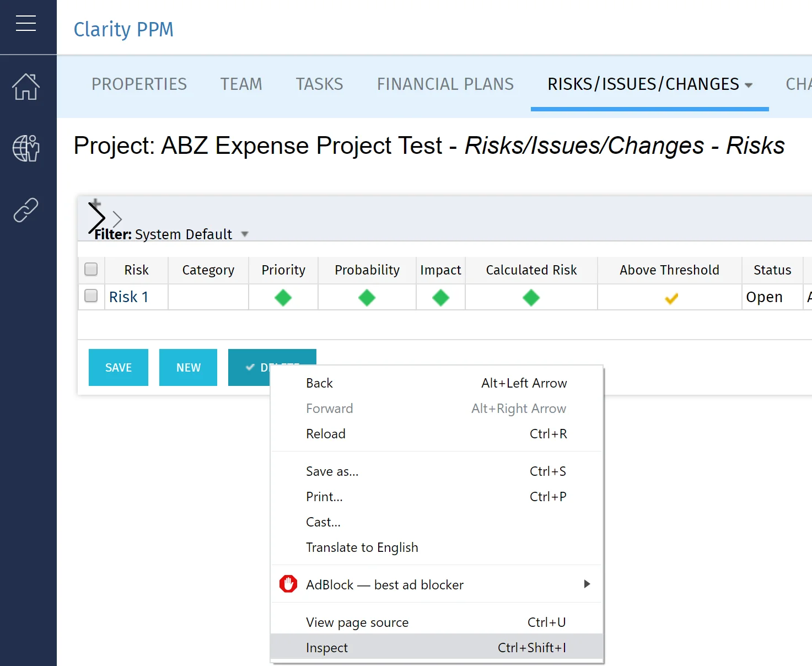This screenshot has height=666, width=812.
Task: Sort by the Risk column header
Action: (136, 270)
